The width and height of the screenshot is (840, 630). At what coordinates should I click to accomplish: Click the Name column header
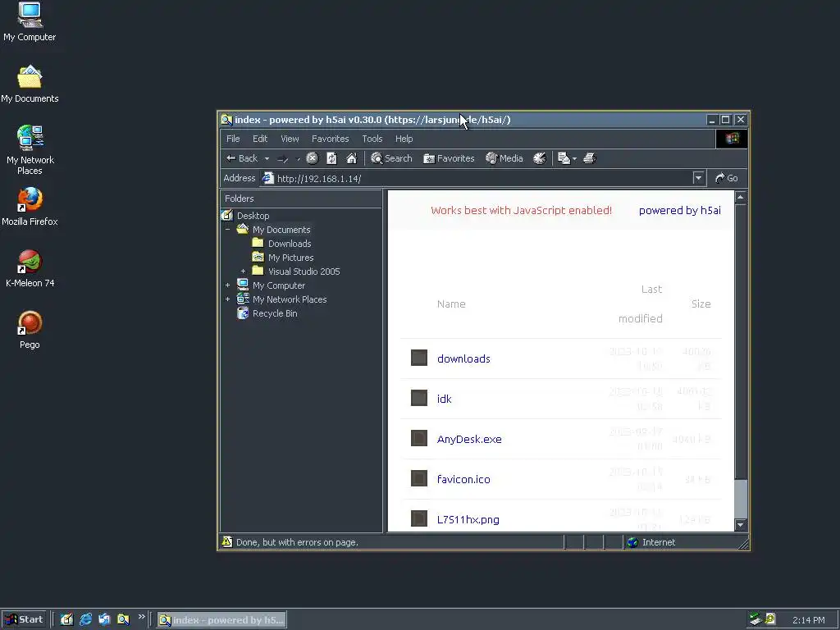pos(451,304)
